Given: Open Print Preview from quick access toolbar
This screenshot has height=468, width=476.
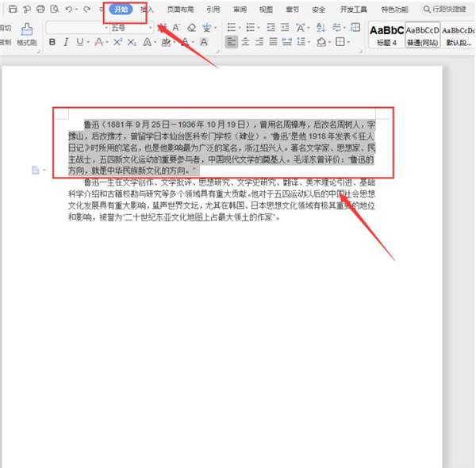Looking at the screenshot, I should coord(54,9).
